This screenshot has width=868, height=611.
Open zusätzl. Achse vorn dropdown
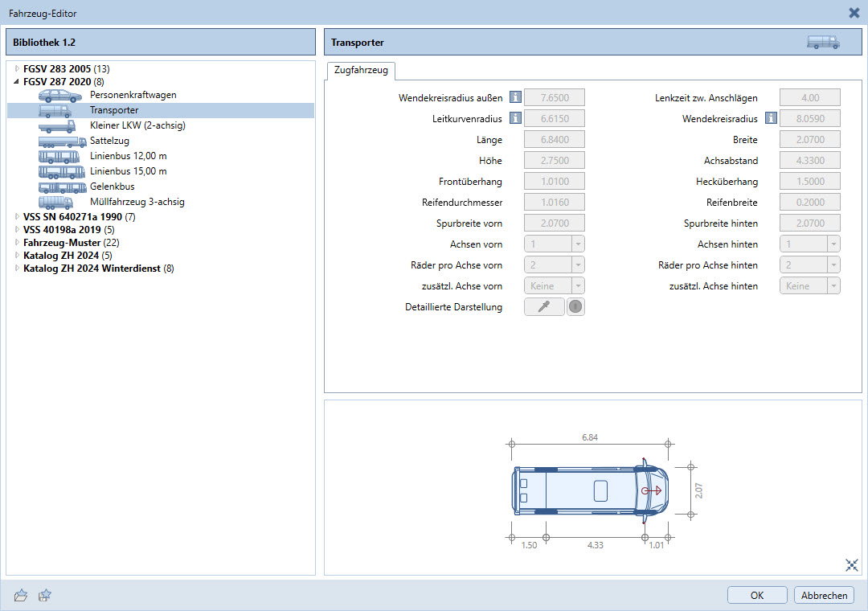[x=554, y=286]
